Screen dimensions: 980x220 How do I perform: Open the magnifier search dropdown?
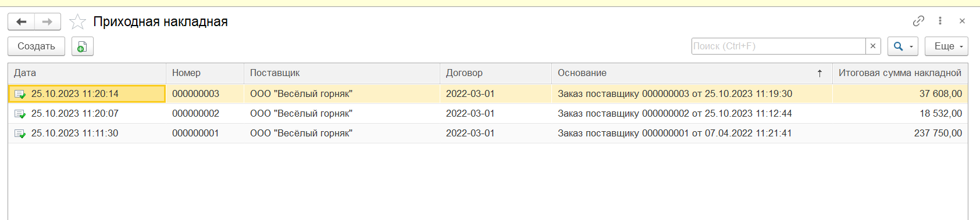click(x=903, y=46)
